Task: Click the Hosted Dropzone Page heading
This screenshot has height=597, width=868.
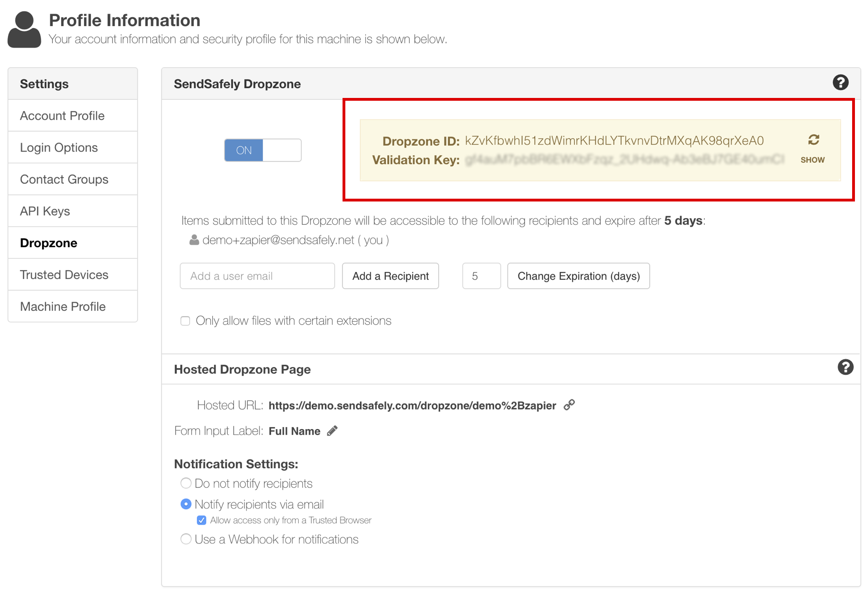Action: click(242, 369)
